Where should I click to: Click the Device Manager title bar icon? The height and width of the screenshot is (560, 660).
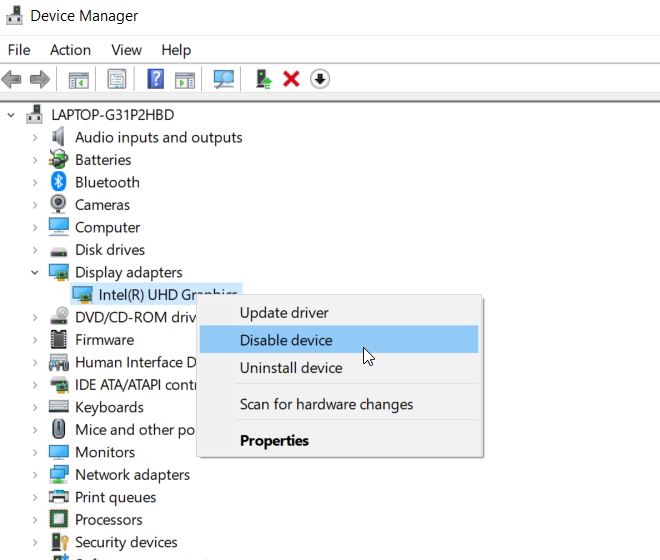click(14, 16)
